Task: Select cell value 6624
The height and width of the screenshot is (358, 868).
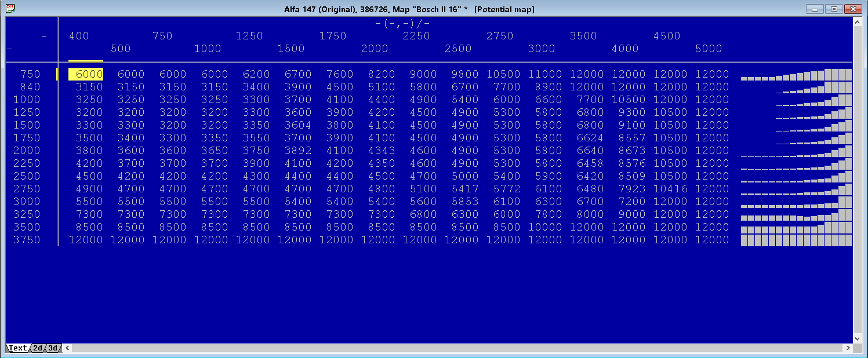Action: point(590,138)
